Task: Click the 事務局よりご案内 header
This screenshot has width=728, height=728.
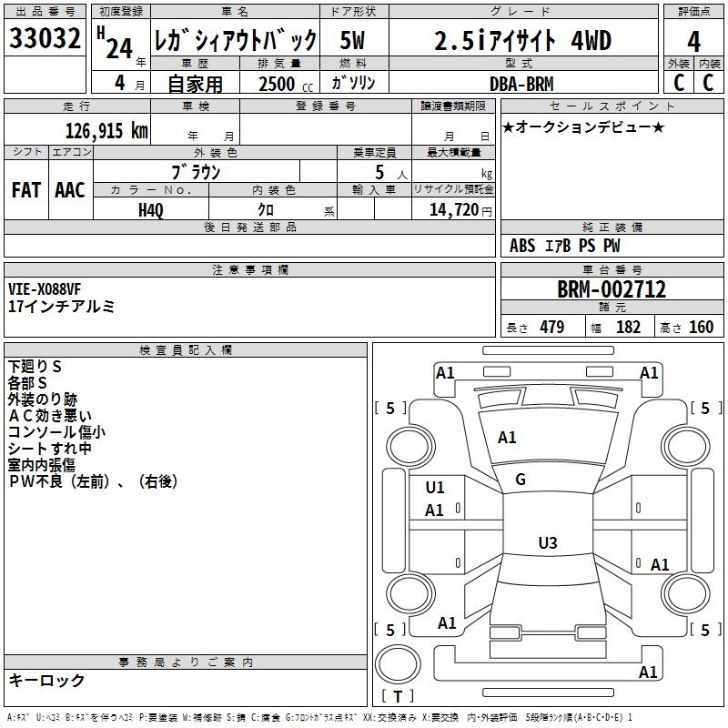Action: coord(186,662)
